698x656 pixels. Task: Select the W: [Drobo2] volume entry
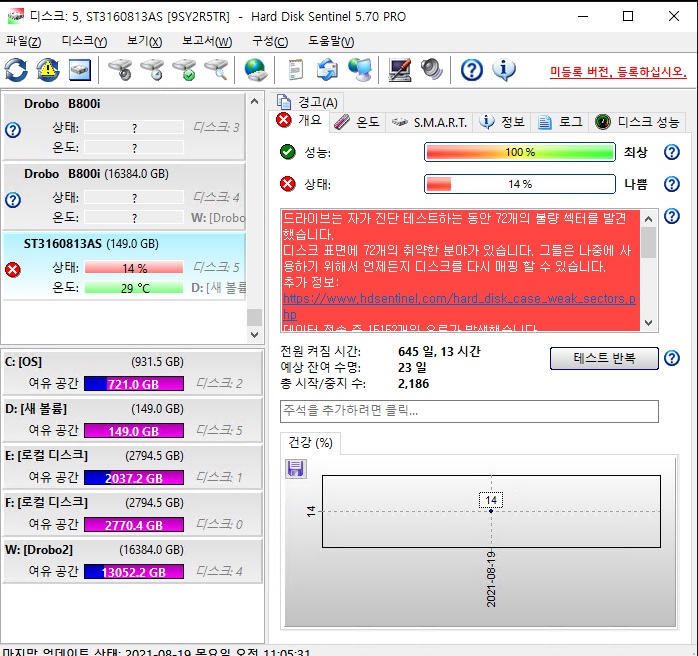(132, 560)
